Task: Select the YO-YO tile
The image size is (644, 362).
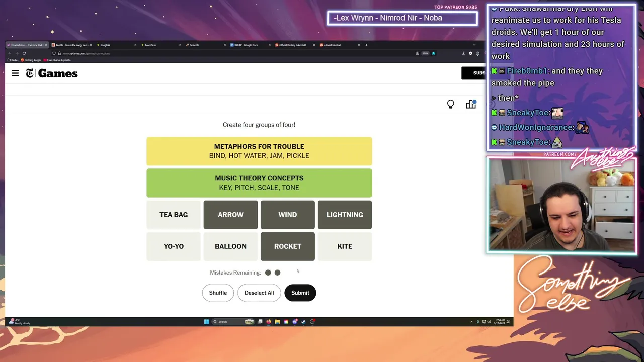Action: coord(174,246)
